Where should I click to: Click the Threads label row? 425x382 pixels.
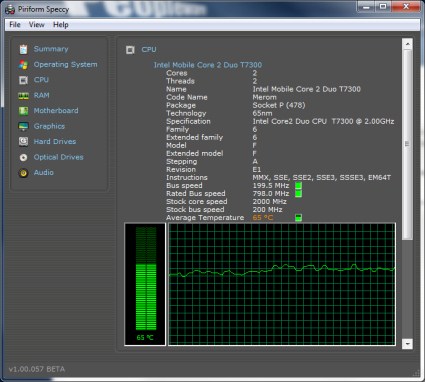point(180,81)
